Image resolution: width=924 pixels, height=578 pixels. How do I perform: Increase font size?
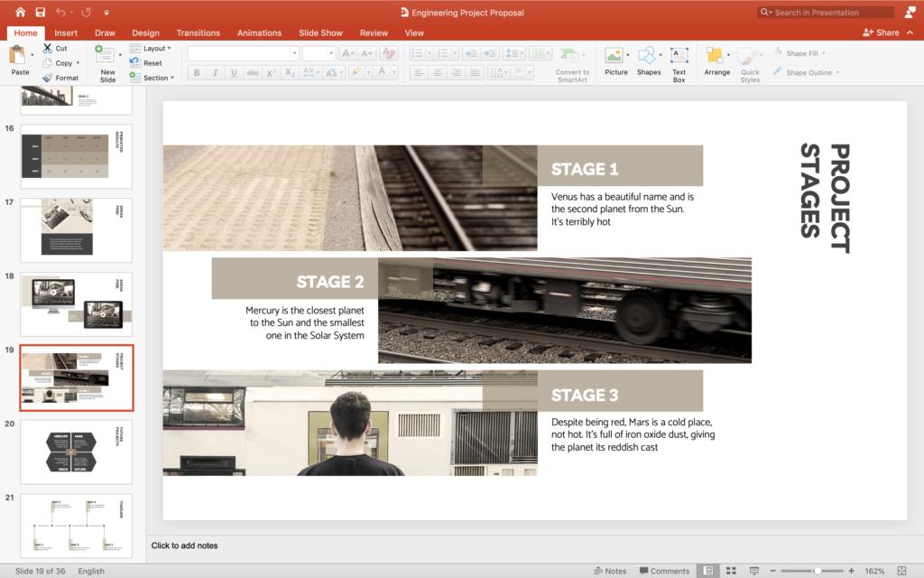tap(348, 53)
